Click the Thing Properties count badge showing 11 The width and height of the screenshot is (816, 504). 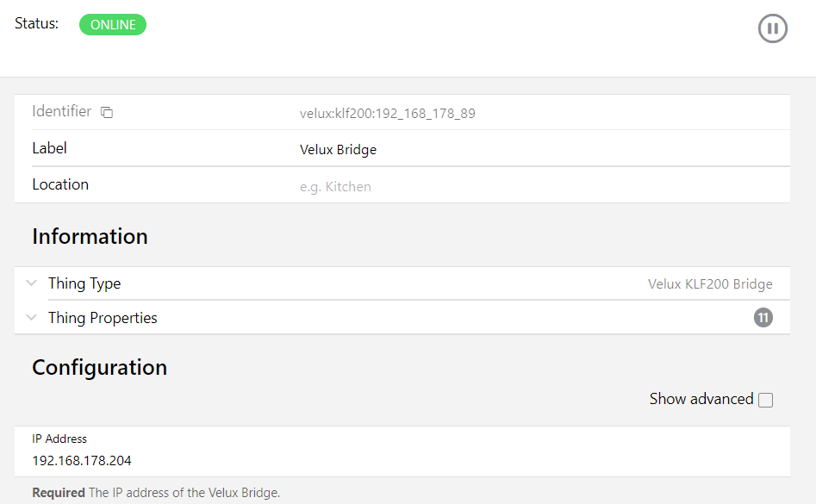coord(763,317)
